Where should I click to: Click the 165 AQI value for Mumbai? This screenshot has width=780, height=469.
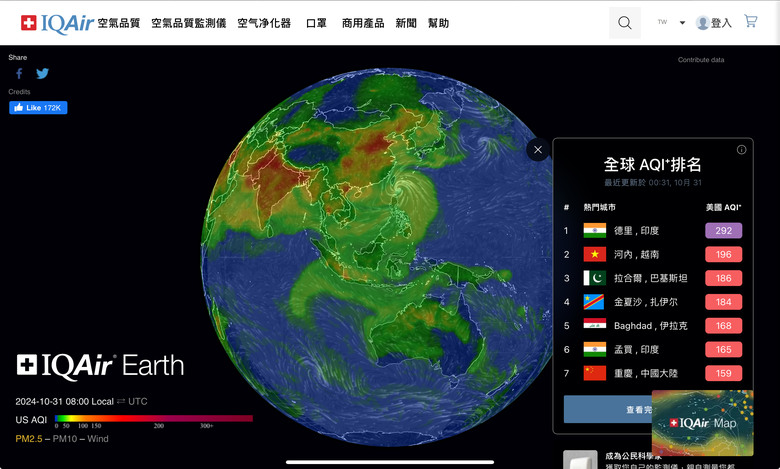tap(723, 349)
